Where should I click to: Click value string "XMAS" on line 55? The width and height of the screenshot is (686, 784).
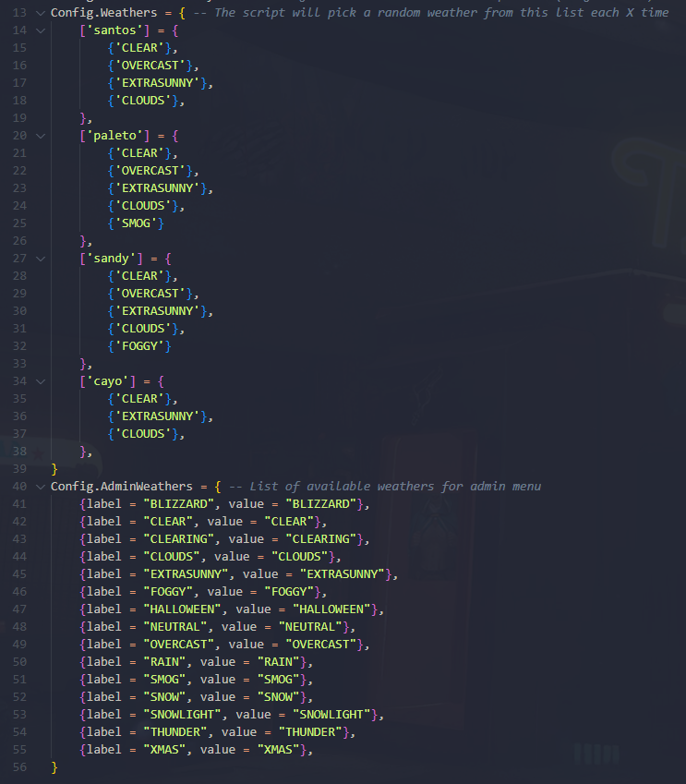[278, 750]
